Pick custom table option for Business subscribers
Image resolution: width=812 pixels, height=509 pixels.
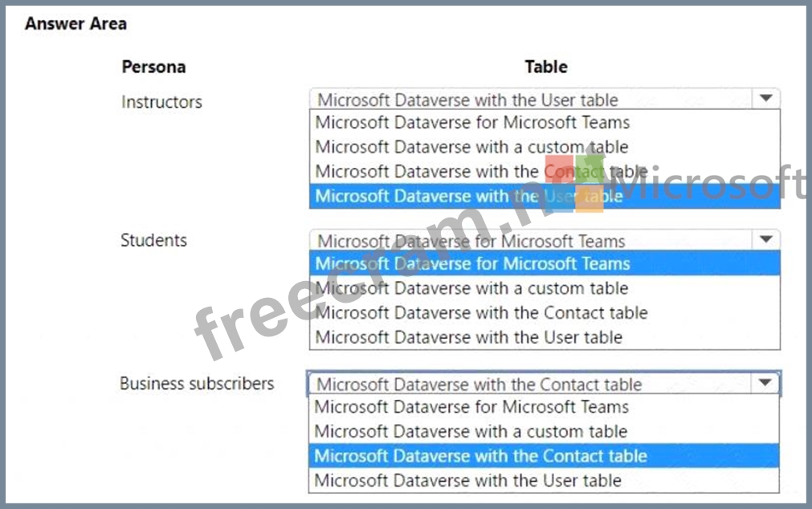click(x=471, y=431)
